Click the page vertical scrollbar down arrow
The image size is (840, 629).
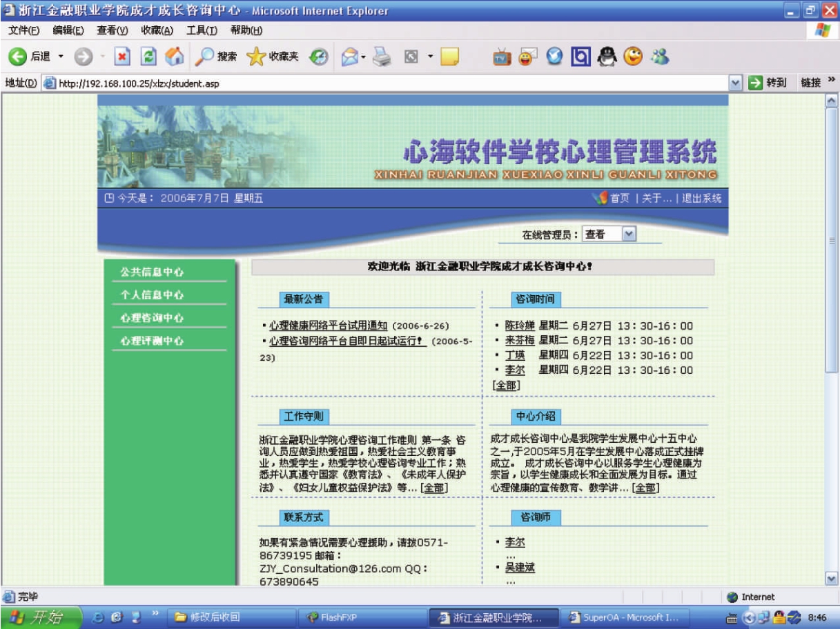[832, 579]
